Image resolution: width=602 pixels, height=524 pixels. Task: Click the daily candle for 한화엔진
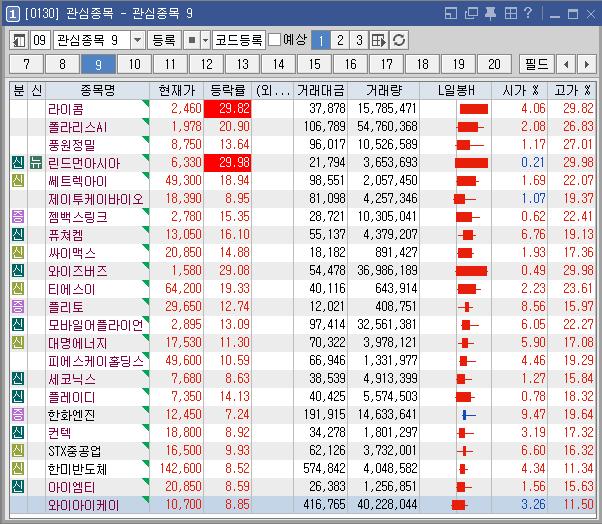pos(469,415)
